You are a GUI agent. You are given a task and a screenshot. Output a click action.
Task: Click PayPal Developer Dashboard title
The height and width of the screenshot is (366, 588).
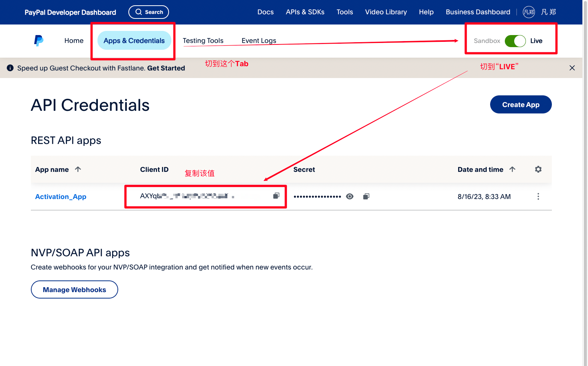pos(70,12)
